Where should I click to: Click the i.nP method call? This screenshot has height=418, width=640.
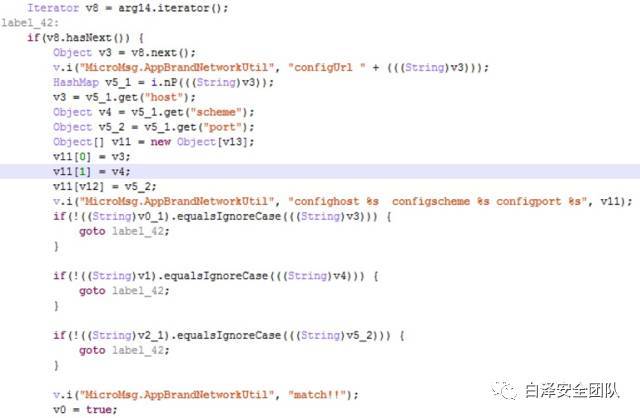pos(164,82)
